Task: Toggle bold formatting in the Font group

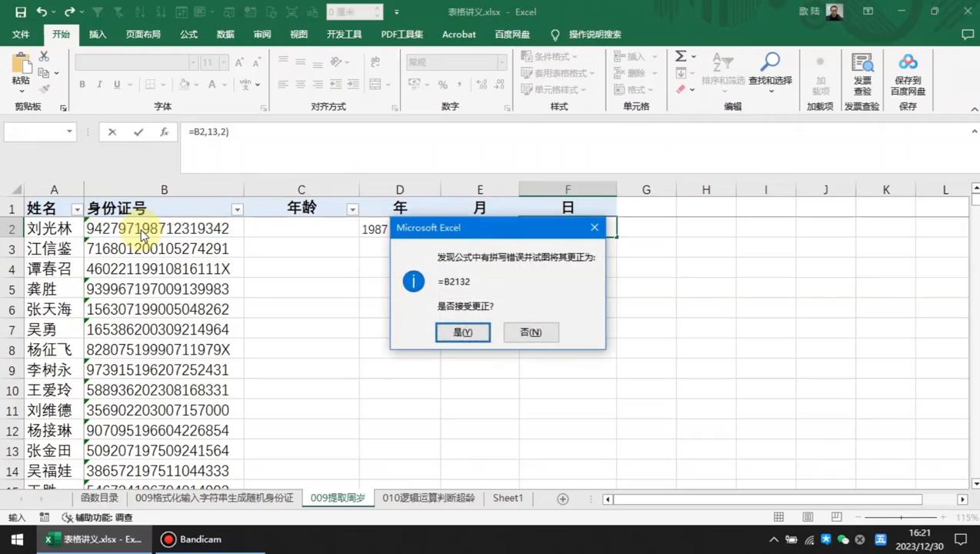Action: [82, 84]
